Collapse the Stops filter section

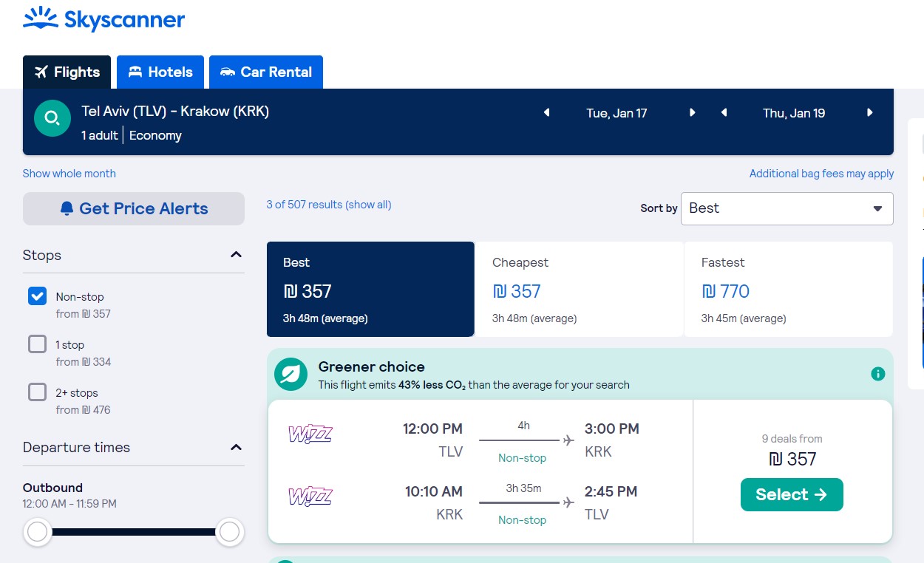point(236,255)
